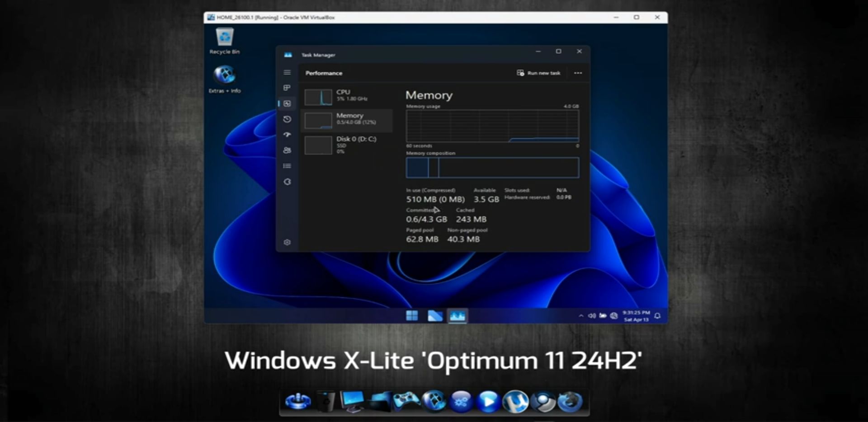Close the Oracle VM VirtualBox window
Screen dimensions: 868x422
[657, 17]
